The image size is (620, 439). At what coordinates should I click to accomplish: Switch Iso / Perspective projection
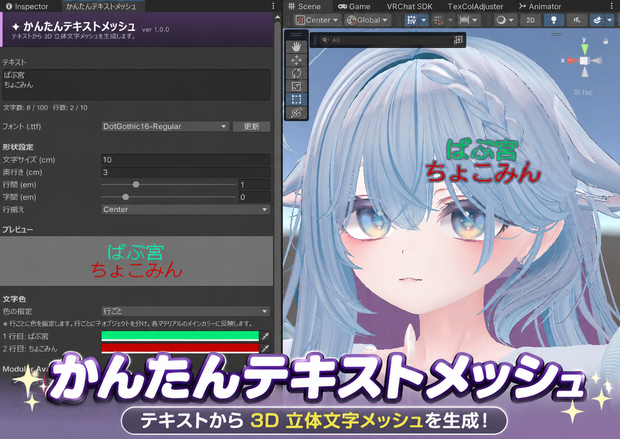(x=583, y=92)
